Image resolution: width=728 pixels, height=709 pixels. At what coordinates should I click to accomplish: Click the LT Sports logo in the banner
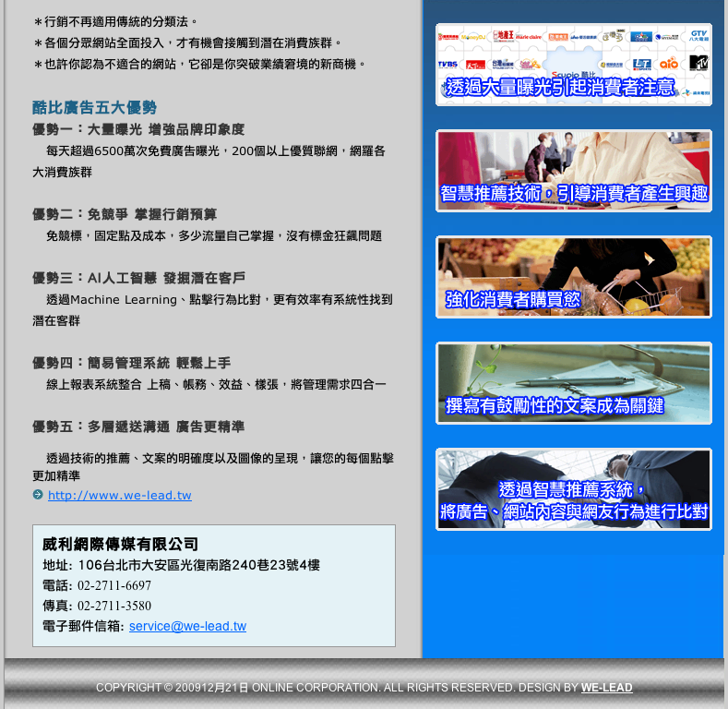click(642, 64)
